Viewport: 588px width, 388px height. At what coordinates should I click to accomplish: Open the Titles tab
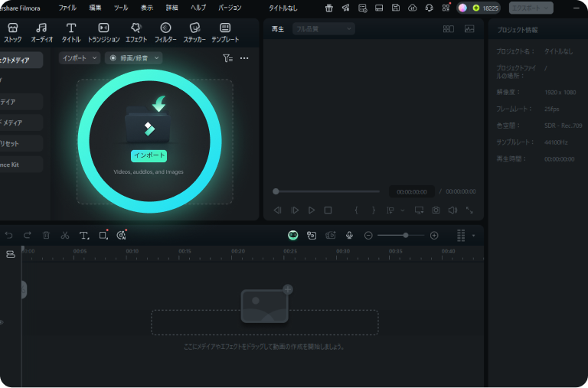click(x=71, y=32)
